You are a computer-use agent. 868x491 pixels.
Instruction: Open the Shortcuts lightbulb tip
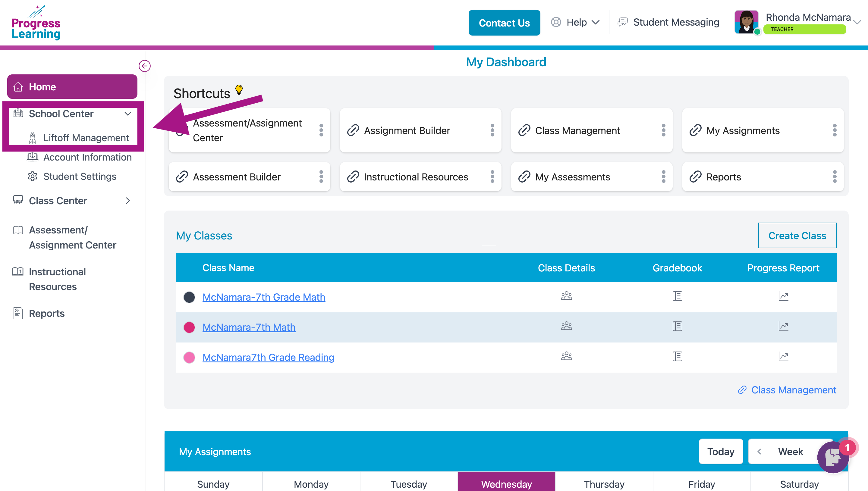pos(239,90)
